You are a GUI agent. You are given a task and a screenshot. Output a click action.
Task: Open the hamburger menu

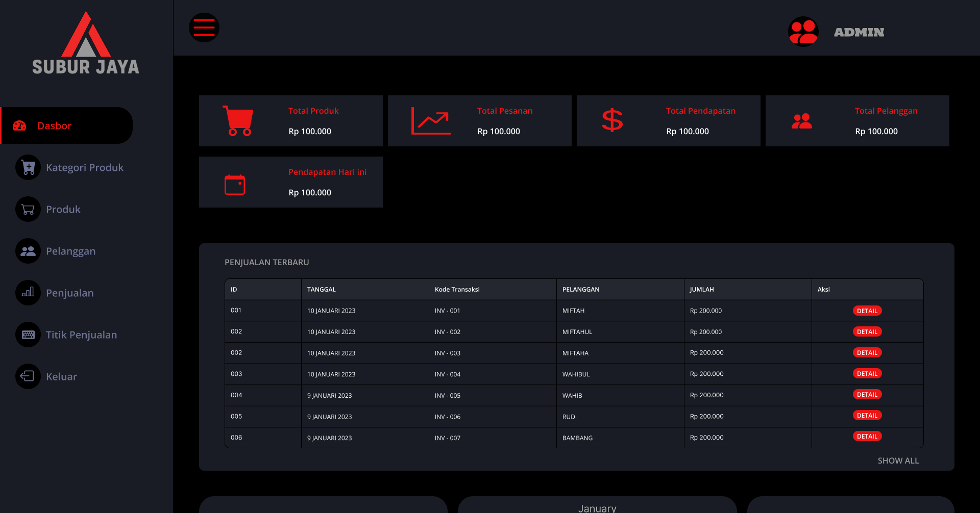pyautogui.click(x=204, y=28)
